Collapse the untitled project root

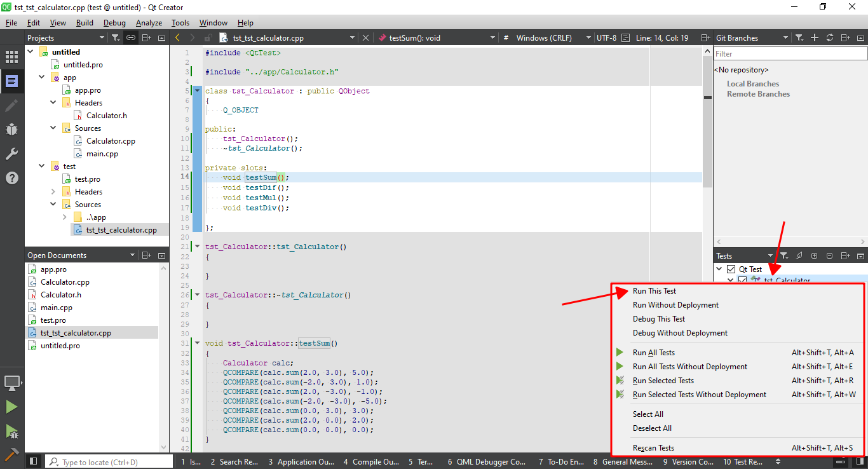(x=30, y=52)
